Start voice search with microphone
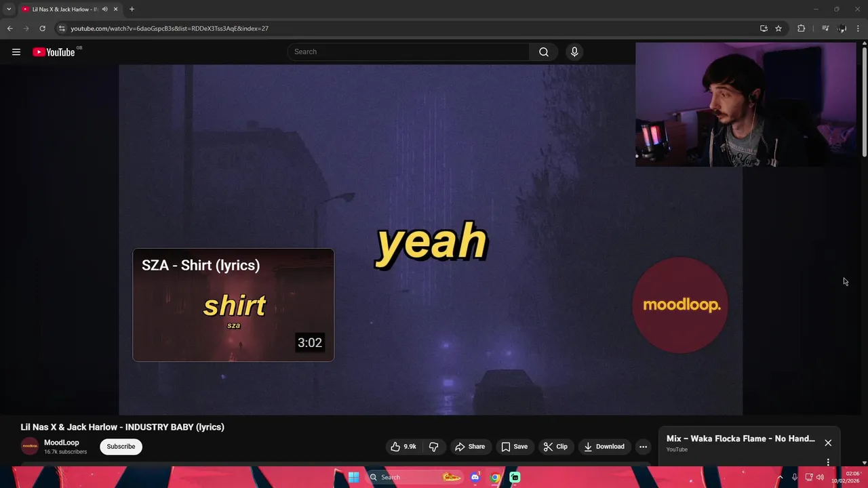Screen dimensions: 868x488 coord(574,52)
